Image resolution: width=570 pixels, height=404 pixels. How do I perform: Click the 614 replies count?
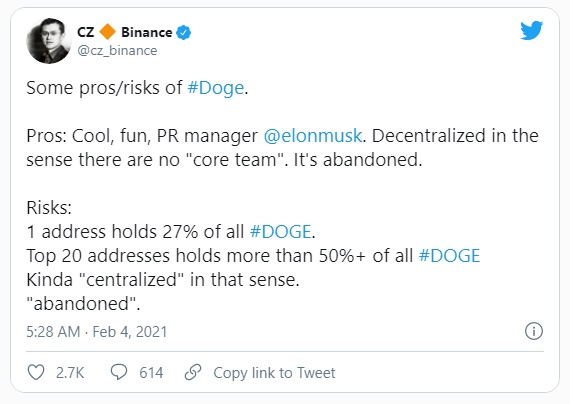pos(151,373)
